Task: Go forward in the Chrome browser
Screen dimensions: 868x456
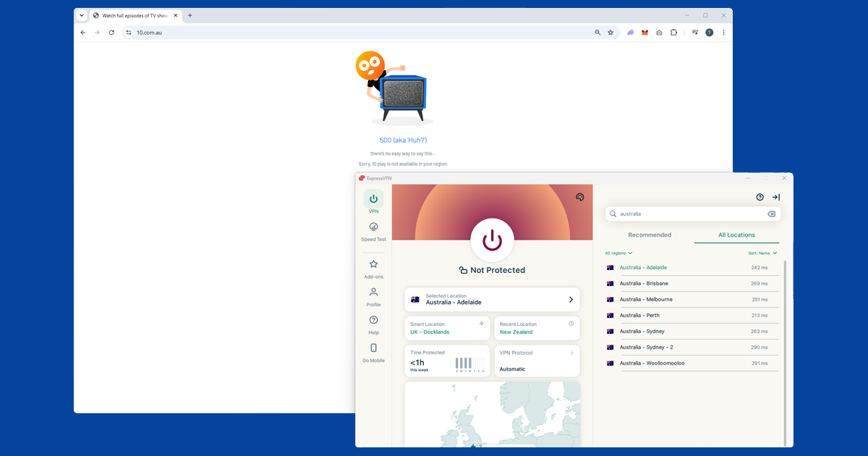Action: (97, 33)
